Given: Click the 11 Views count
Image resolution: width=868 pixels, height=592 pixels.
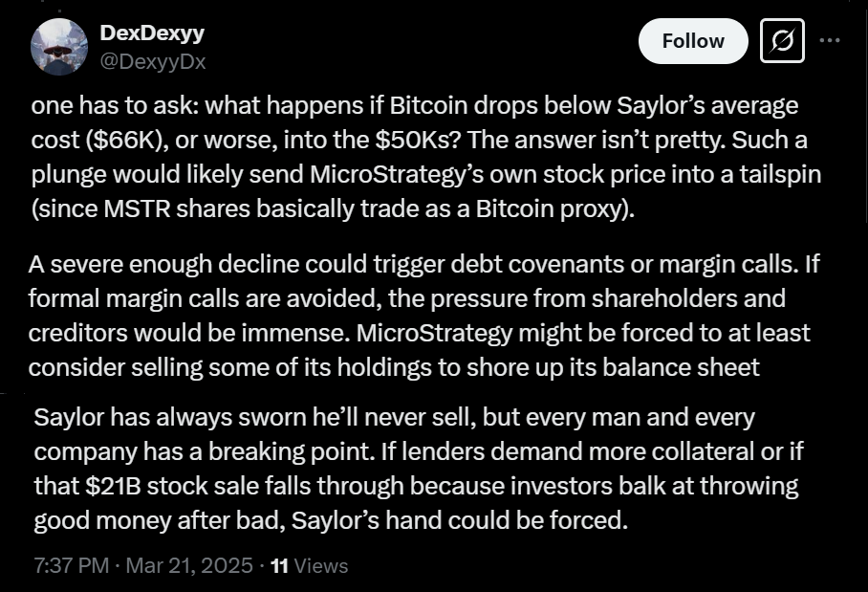Looking at the screenshot, I should click(309, 565).
